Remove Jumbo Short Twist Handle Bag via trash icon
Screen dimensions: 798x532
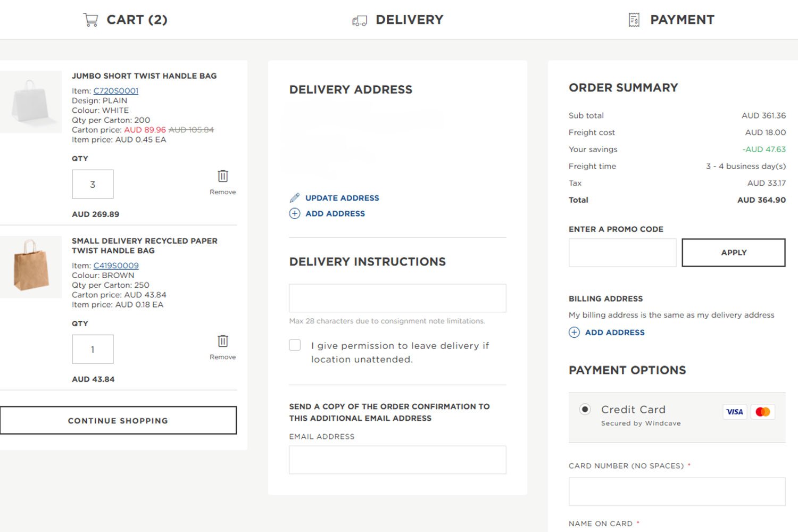click(x=223, y=176)
